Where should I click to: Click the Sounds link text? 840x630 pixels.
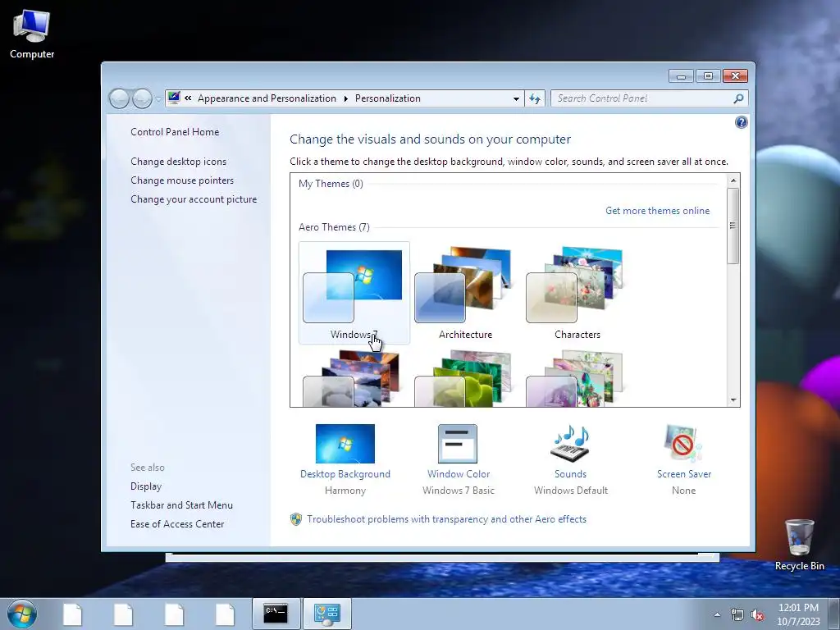pyautogui.click(x=571, y=474)
